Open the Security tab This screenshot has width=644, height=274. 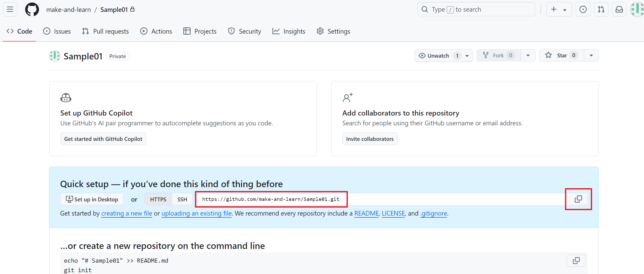(x=245, y=31)
